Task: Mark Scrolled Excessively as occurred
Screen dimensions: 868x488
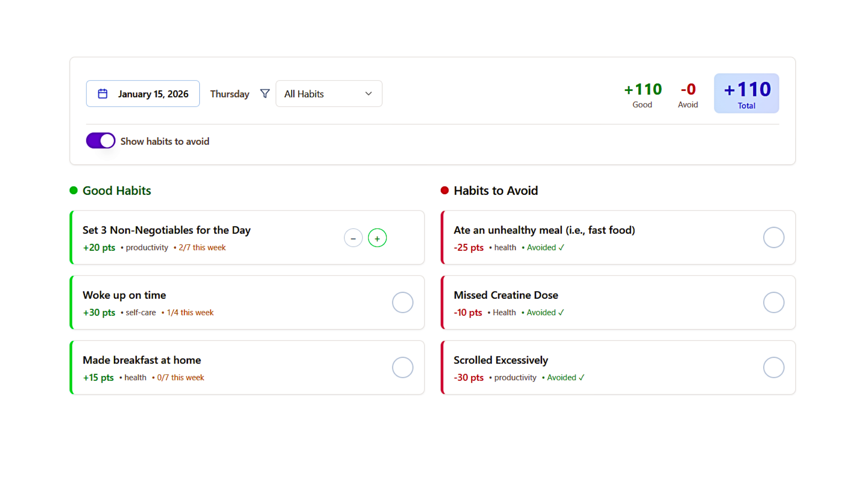Action: [x=774, y=367]
